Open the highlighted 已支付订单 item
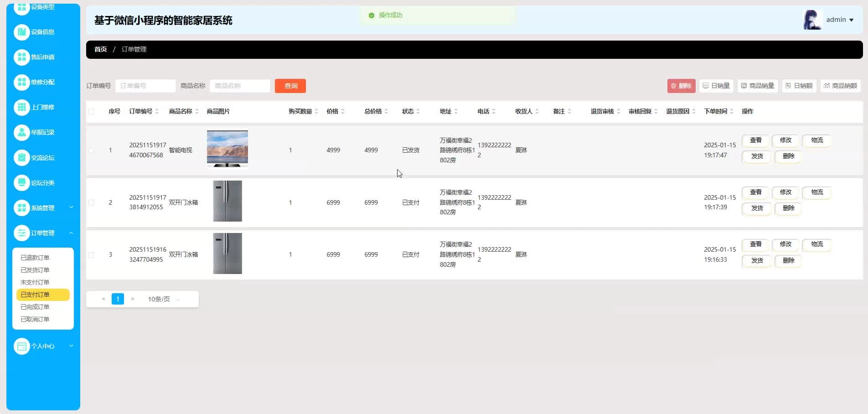This screenshot has width=868, height=414. (x=43, y=295)
